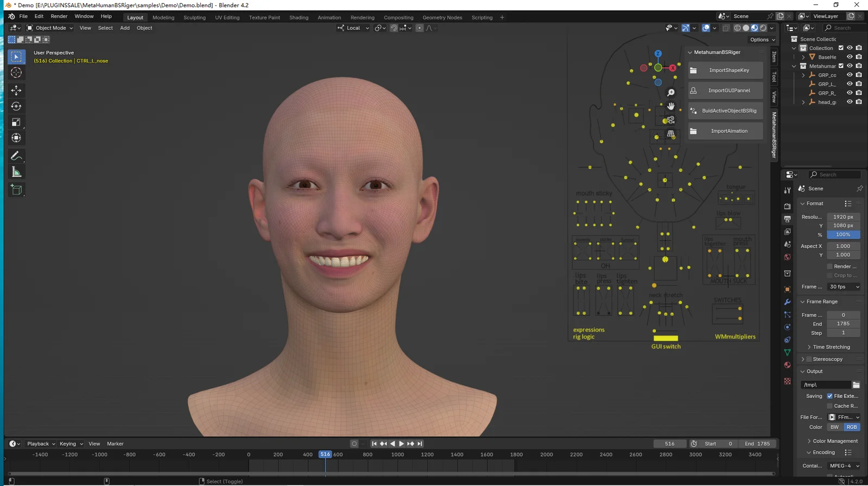Choose the Add Cube tool
868x486 pixels.
coord(16,190)
